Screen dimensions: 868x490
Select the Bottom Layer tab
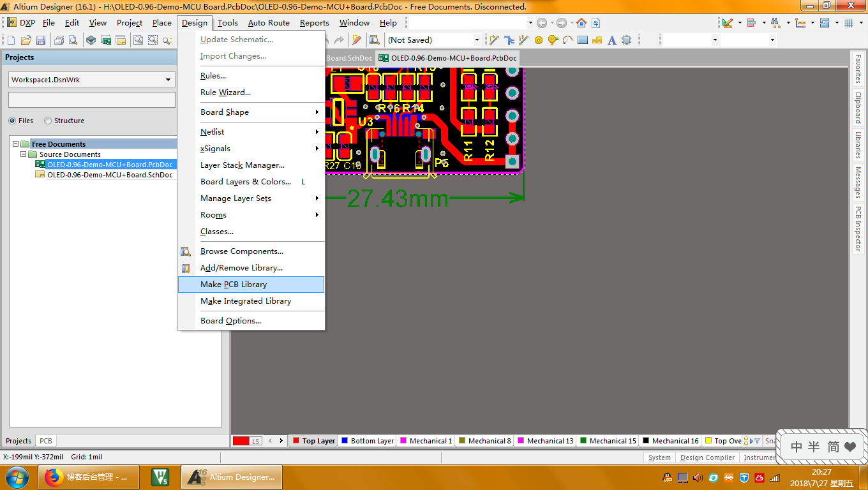pyautogui.click(x=368, y=441)
